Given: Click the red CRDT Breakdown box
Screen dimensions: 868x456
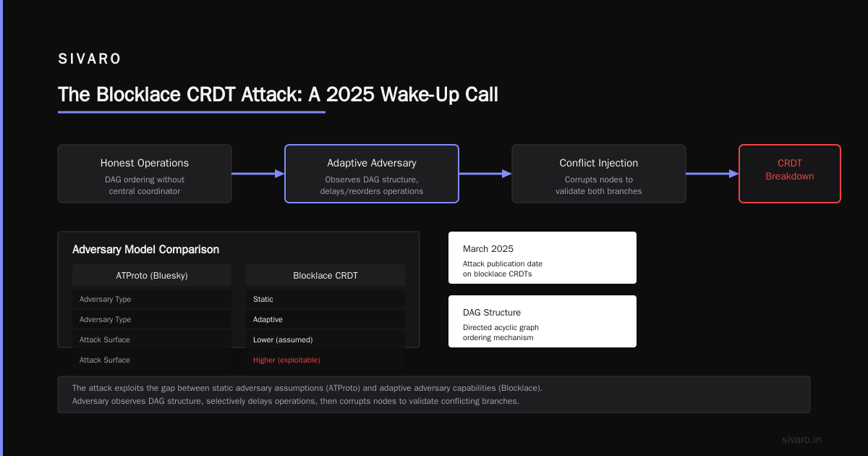Looking at the screenshot, I should coord(790,174).
